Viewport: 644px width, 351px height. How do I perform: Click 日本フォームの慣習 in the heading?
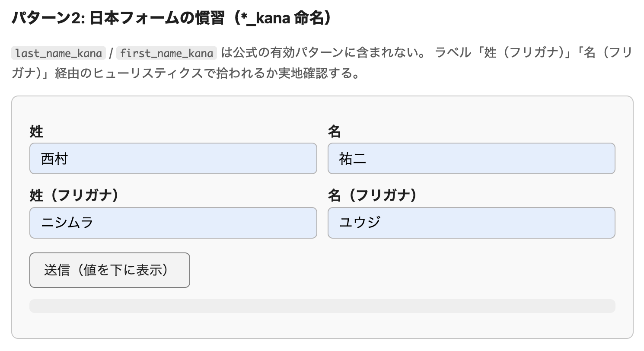(159, 19)
